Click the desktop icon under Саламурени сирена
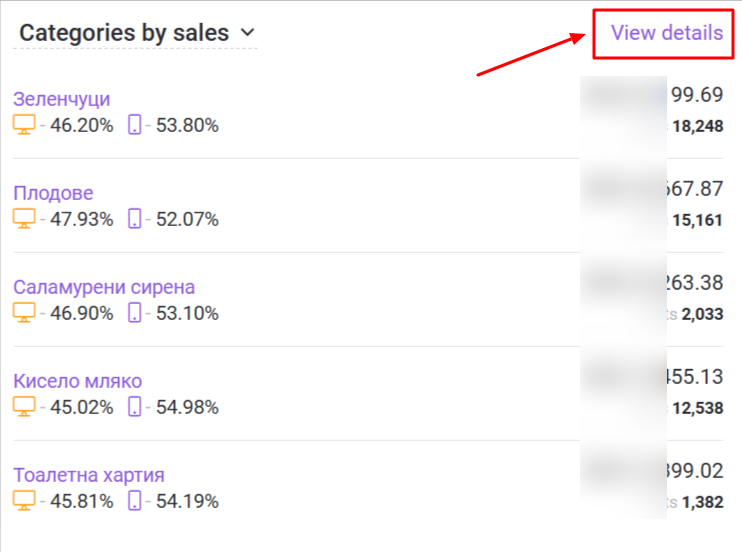Screen dimensions: 742x552 pos(24,313)
